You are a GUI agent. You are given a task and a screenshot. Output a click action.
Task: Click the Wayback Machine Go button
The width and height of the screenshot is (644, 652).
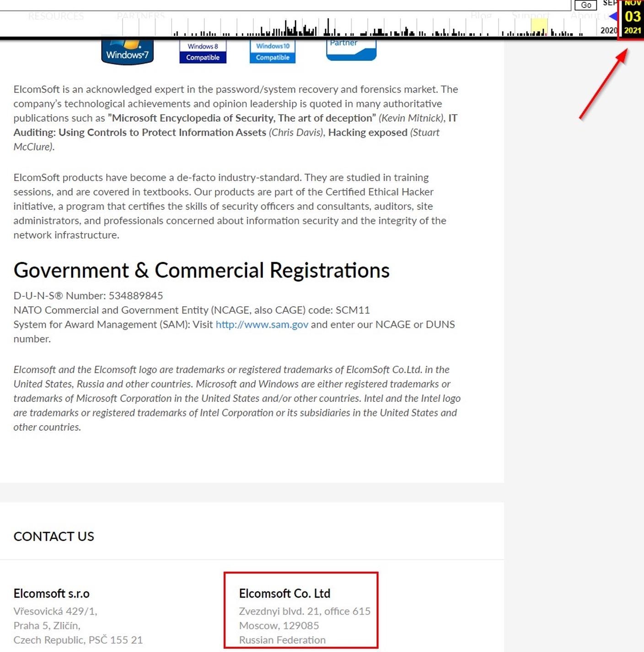[x=585, y=5]
